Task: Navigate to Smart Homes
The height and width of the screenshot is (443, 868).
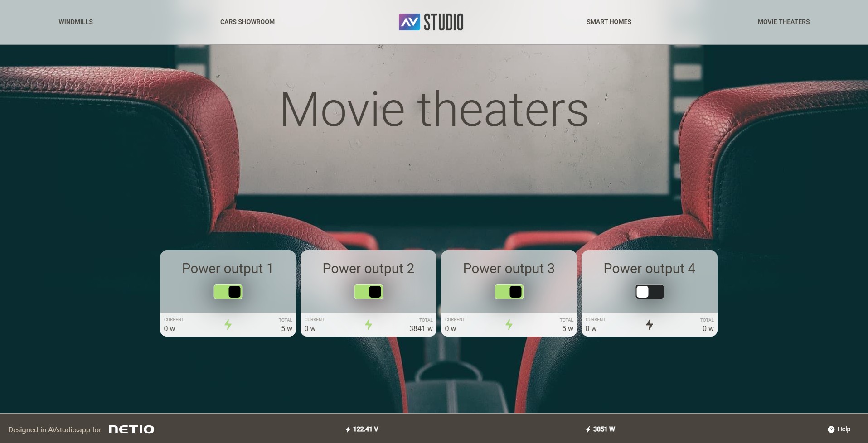Action: click(609, 22)
